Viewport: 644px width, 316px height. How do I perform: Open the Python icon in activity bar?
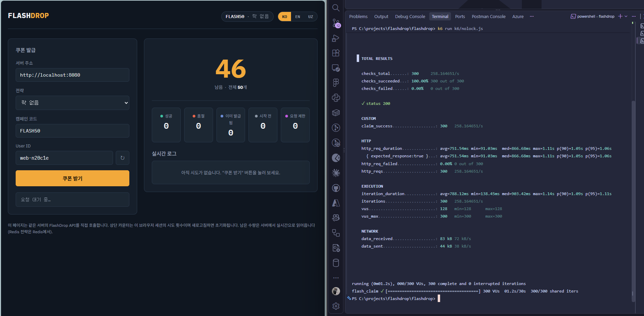click(x=336, y=98)
